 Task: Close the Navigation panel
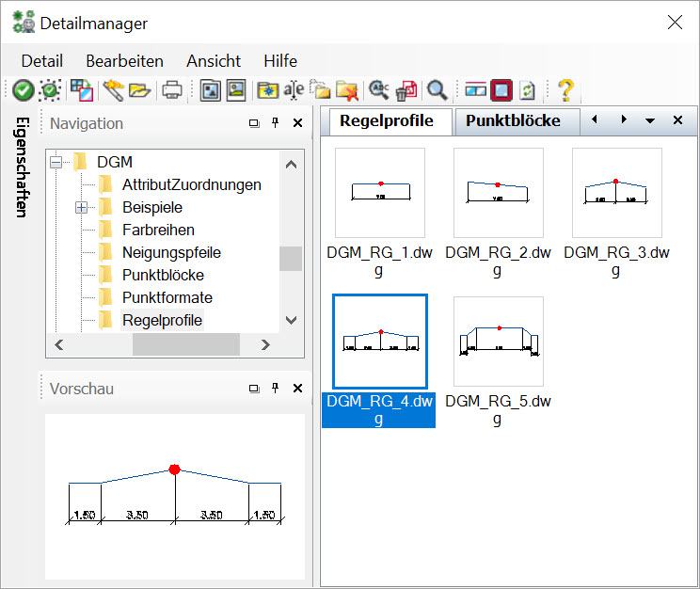point(297,123)
